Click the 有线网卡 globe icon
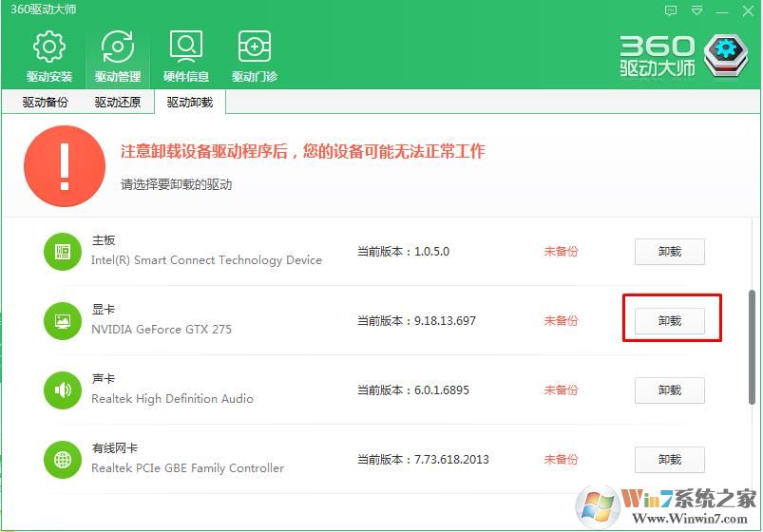Image resolution: width=763 pixels, height=532 pixels. click(64, 459)
